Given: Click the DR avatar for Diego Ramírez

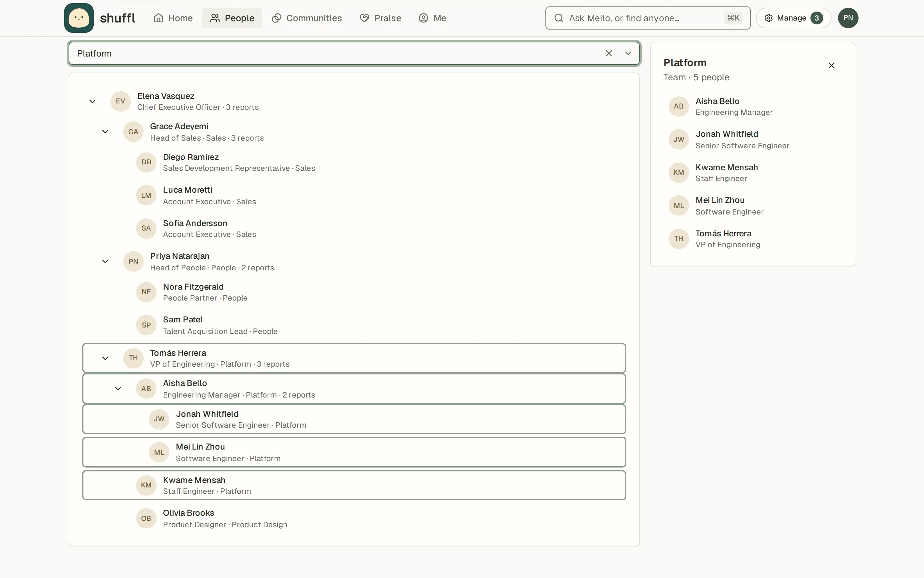Looking at the screenshot, I should click(146, 162).
